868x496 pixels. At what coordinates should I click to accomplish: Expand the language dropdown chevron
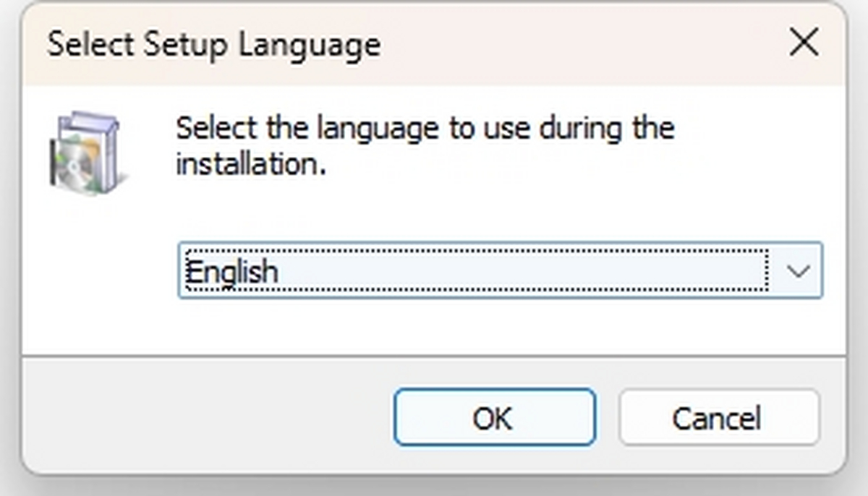point(798,271)
